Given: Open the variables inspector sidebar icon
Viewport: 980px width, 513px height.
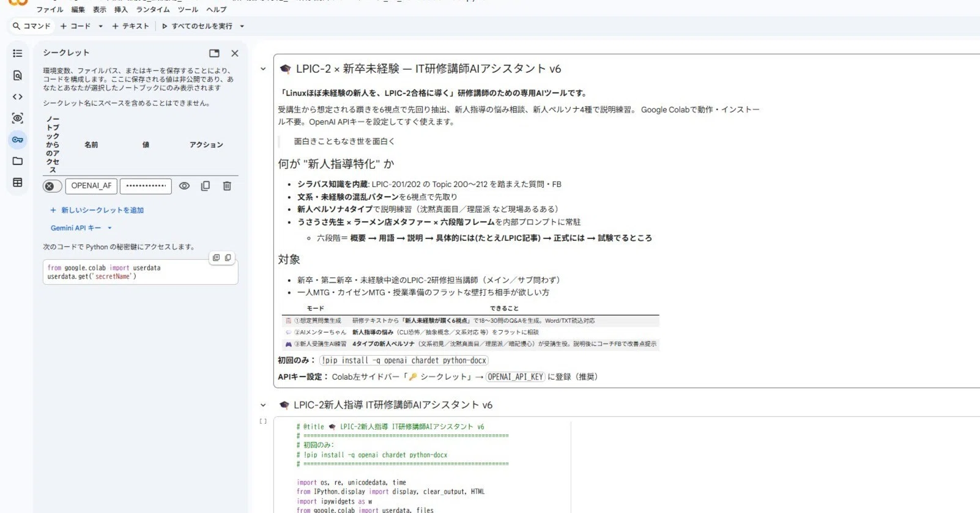Looking at the screenshot, I should coord(18,118).
